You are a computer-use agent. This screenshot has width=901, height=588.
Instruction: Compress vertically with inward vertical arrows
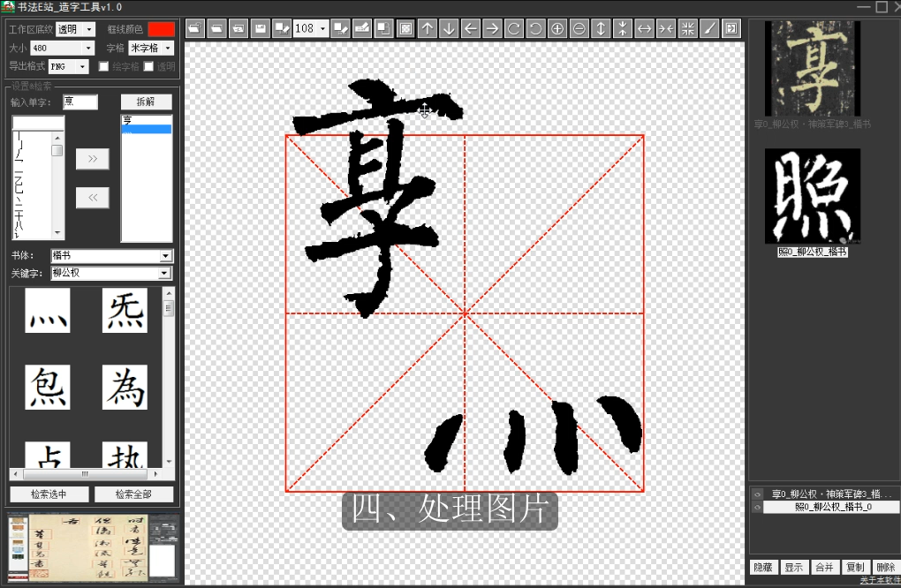(x=623, y=29)
